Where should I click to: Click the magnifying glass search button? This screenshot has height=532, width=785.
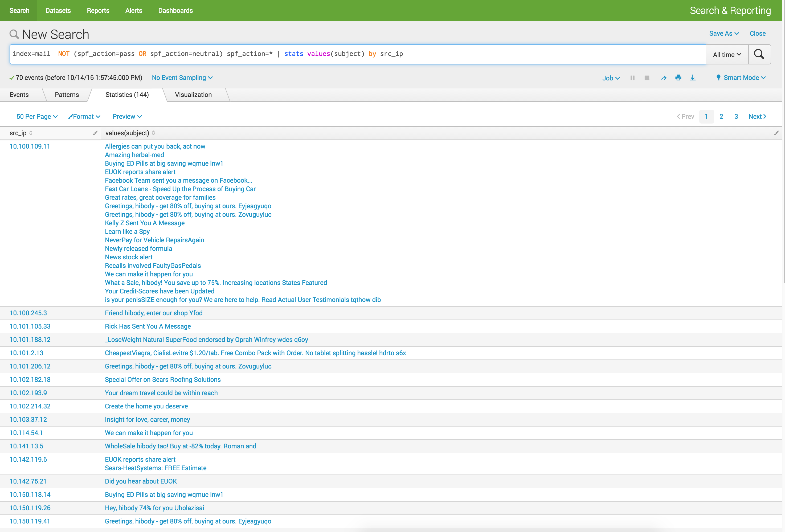(x=759, y=54)
